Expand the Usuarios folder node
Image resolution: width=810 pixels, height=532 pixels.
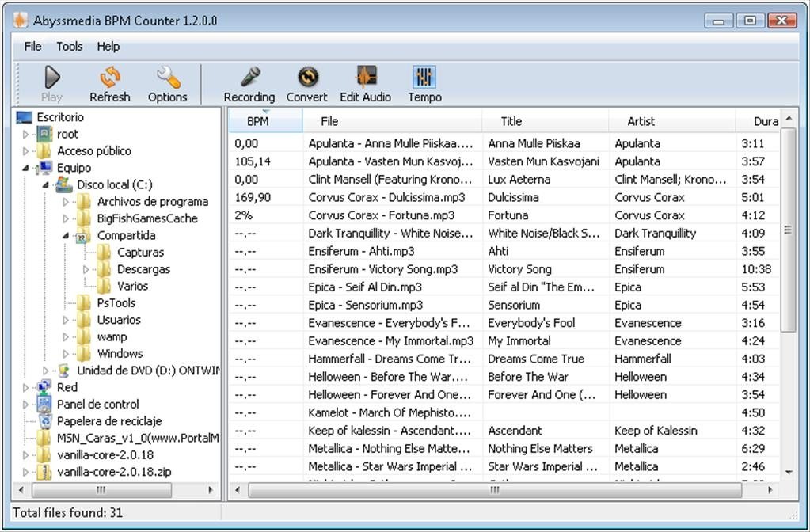pos(66,320)
